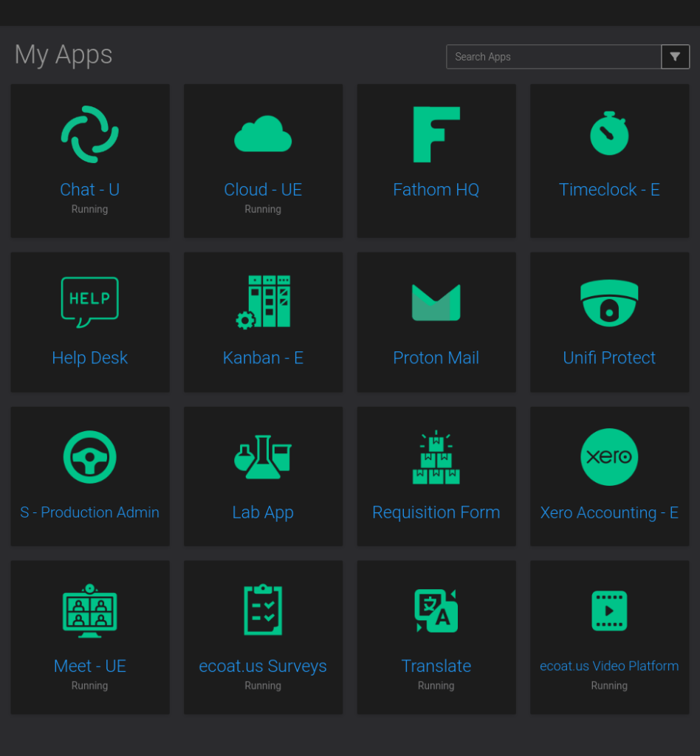The height and width of the screenshot is (756, 700).
Task: Click the Requisition Form boxes icon
Action: click(x=436, y=457)
